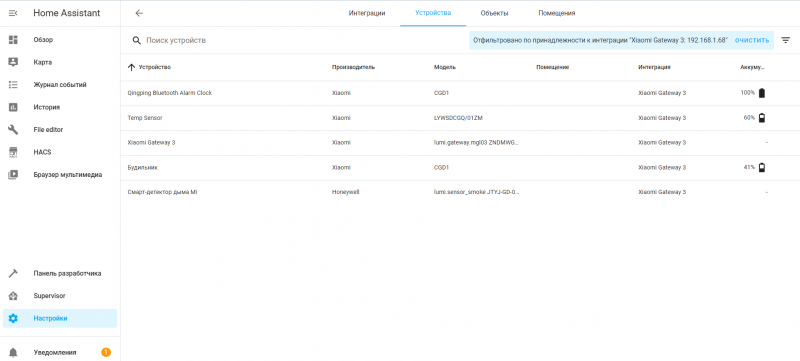Click the 100% battery value
This screenshot has width=800, height=361.
tap(747, 93)
